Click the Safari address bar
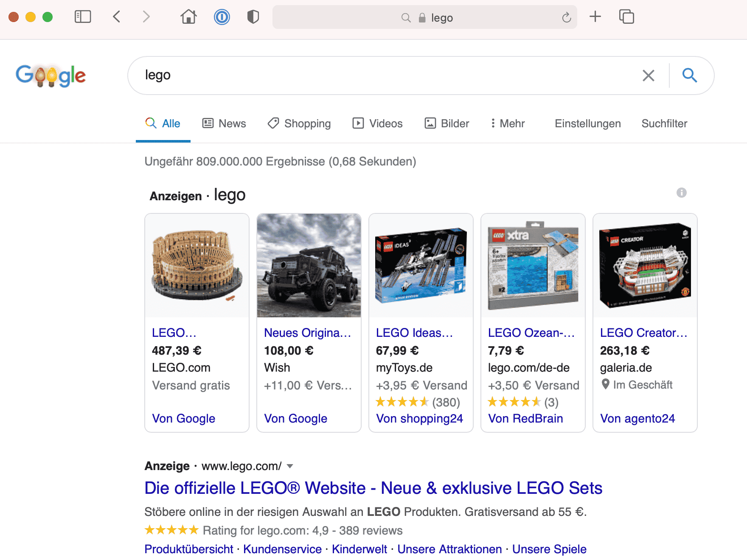This screenshot has width=747, height=560. 424,17
